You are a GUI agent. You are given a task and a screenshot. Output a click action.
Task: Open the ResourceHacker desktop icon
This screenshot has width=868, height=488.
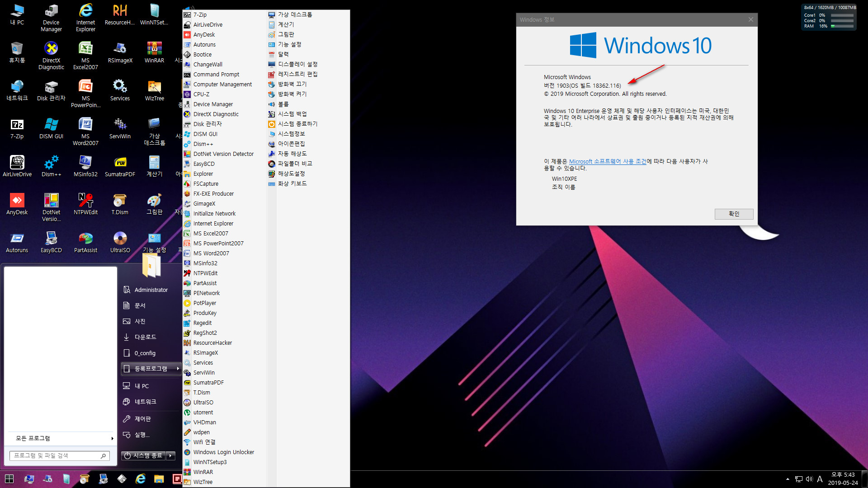(x=120, y=14)
